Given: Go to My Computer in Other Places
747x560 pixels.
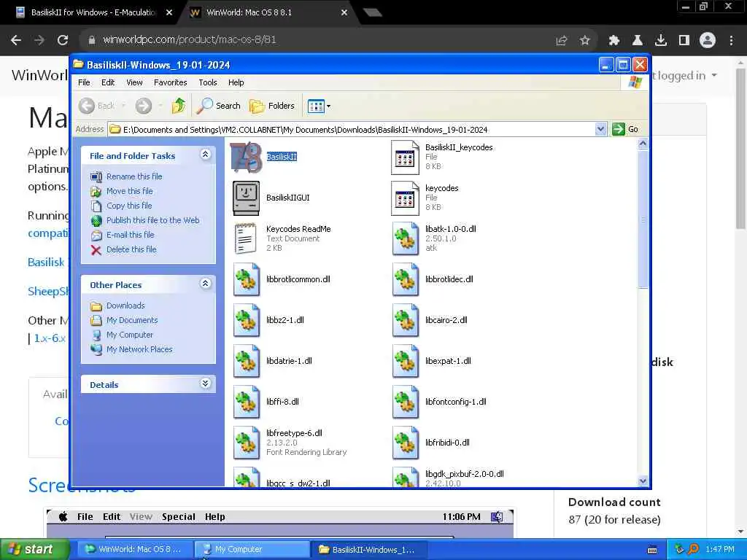Looking at the screenshot, I should [x=130, y=335].
